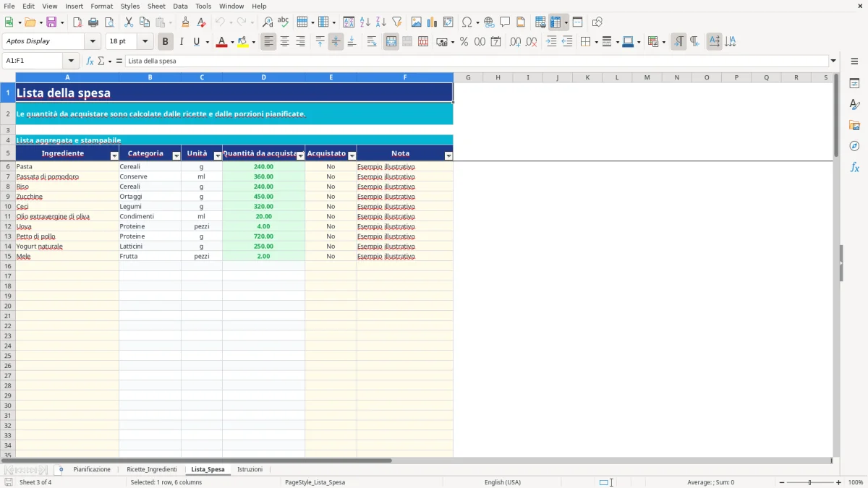Toggle AutoFilter with the funnel icon
The height and width of the screenshot is (488, 868).
coord(397,22)
